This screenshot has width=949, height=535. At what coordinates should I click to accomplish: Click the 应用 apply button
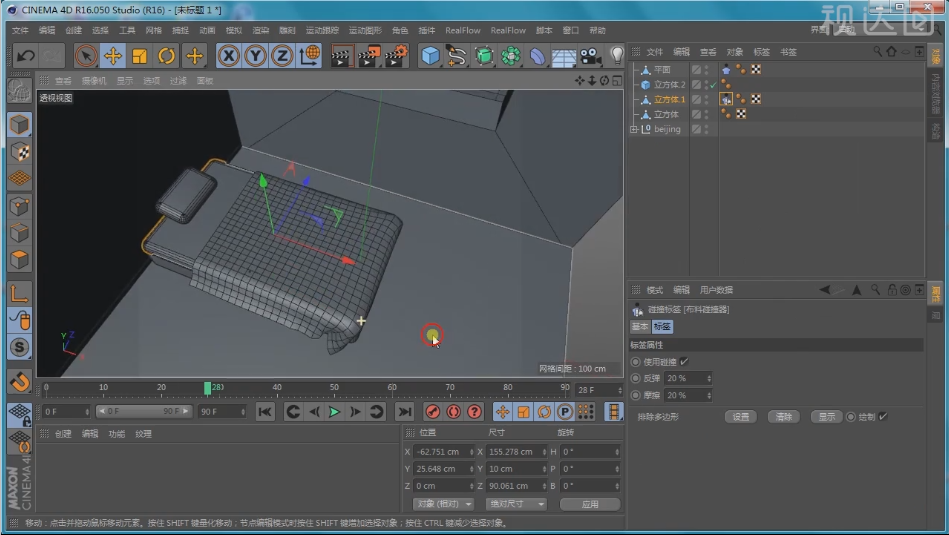click(x=590, y=504)
